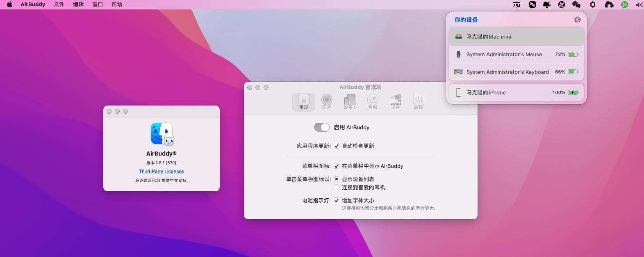This screenshot has height=257, width=644.
Task: Open the 文件 menu
Action: click(59, 5)
